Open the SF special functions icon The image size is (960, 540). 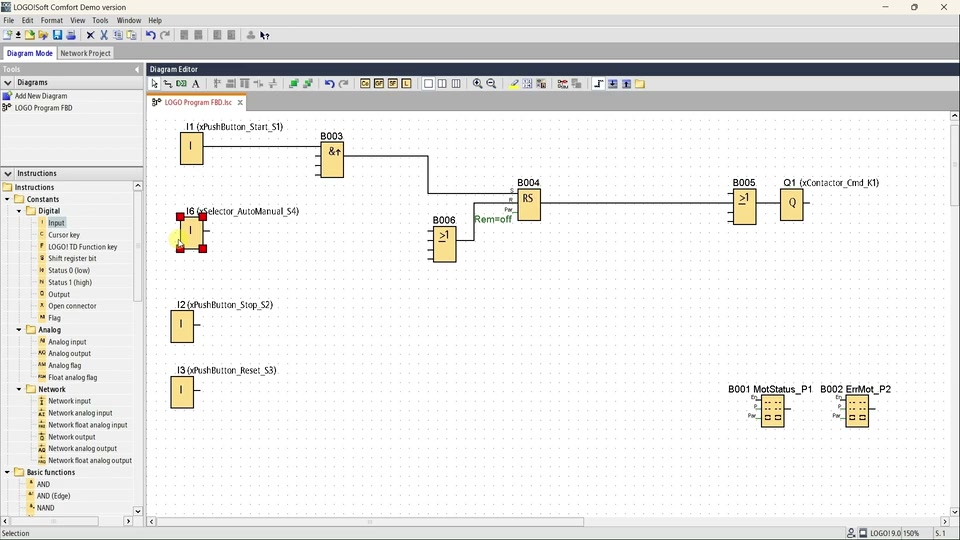click(x=392, y=84)
